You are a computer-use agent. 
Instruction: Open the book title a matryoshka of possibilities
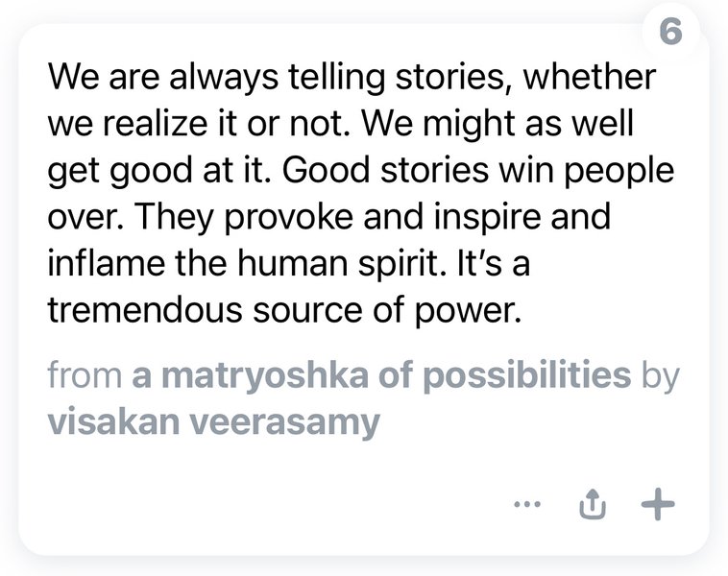click(381, 375)
